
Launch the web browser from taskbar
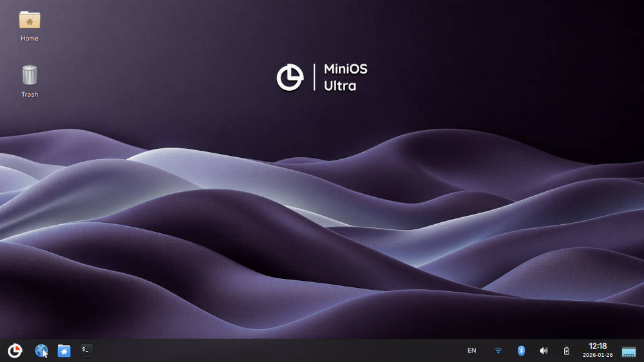(41, 350)
